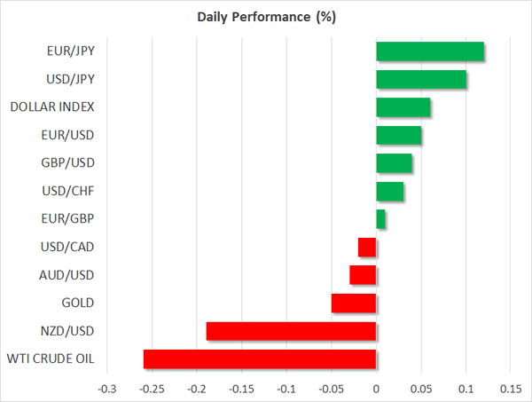Screen dimensions: 532x402
Task: Click the red USD/CAD bar
Action: click(x=368, y=248)
